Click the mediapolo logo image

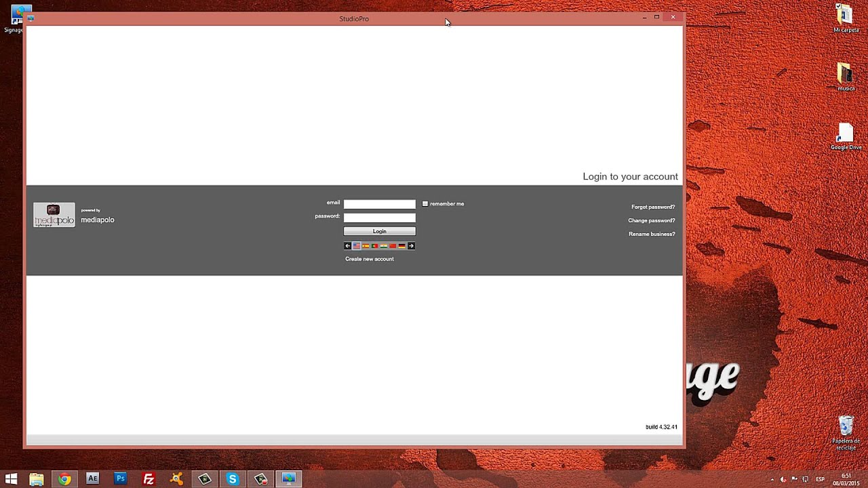(54, 215)
